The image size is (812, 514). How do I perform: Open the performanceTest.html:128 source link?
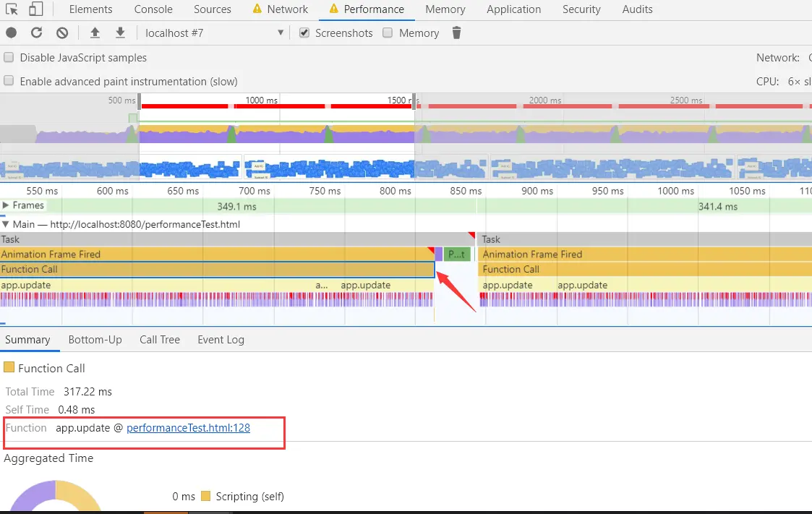click(x=188, y=427)
